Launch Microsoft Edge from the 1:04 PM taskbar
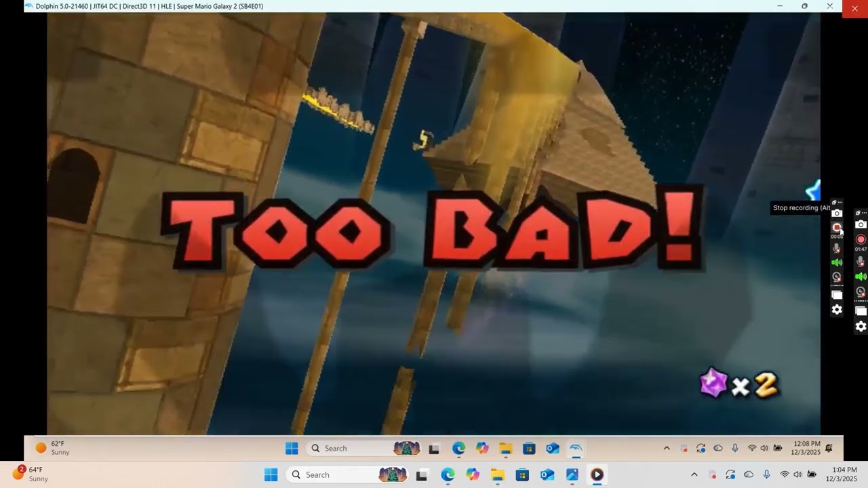Screen dimensions: 868x488 pyautogui.click(x=448, y=475)
